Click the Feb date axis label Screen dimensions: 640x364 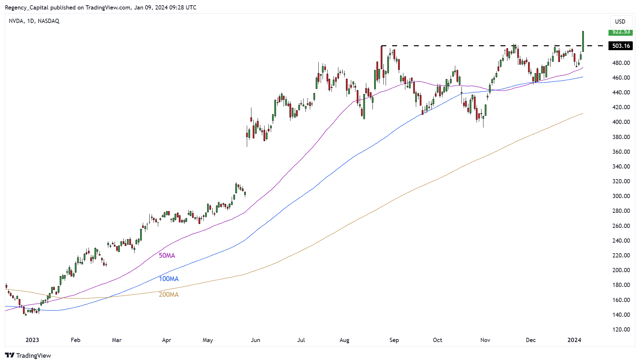coord(75,340)
